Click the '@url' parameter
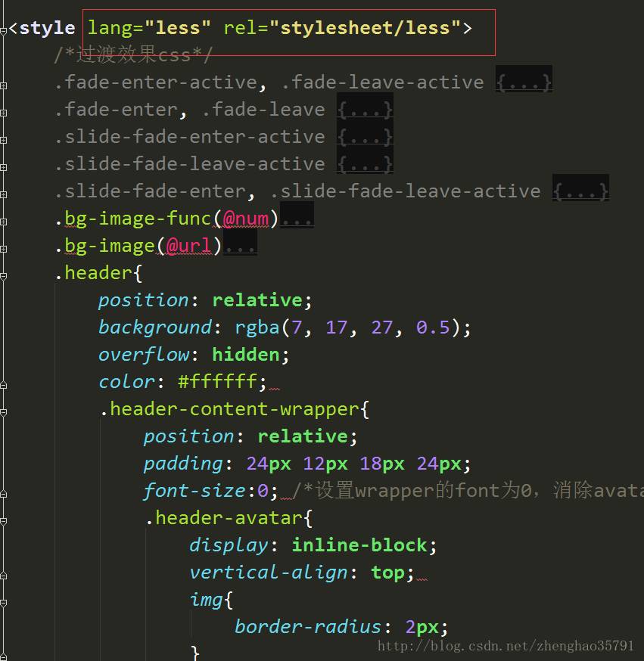The width and height of the screenshot is (644, 661). point(188,247)
